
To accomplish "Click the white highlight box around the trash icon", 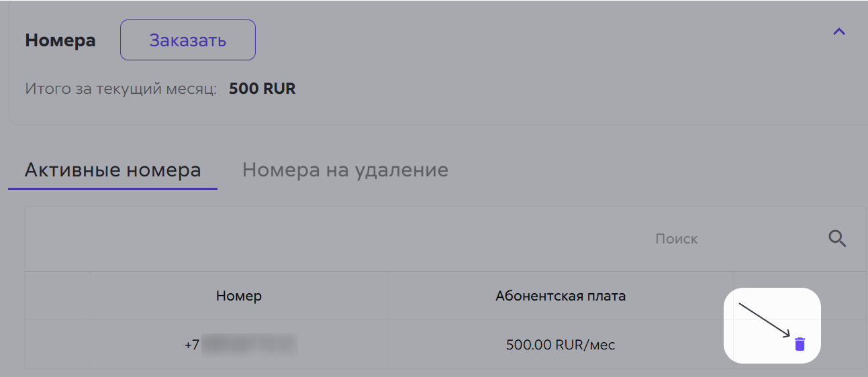I will (772, 325).
